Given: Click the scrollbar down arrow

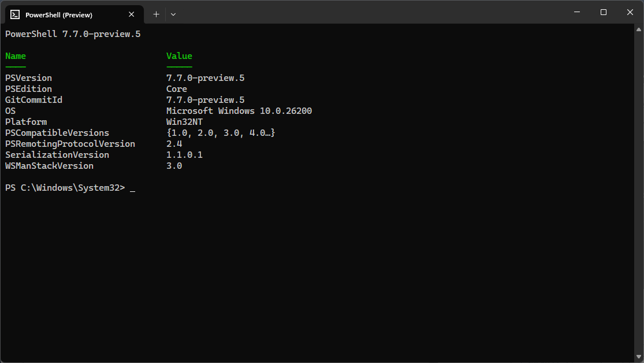Looking at the screenshot, I should [639, 357].
